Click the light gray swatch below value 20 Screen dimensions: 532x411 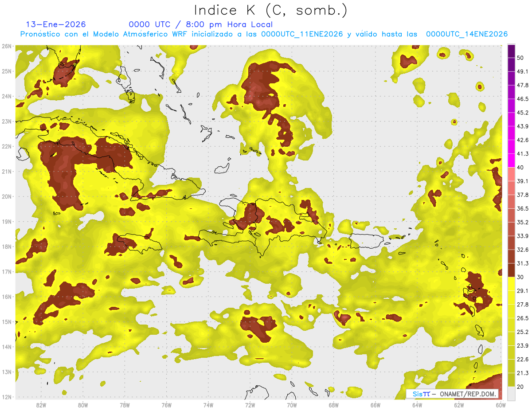pyautogui.click(x=511, y=393)
